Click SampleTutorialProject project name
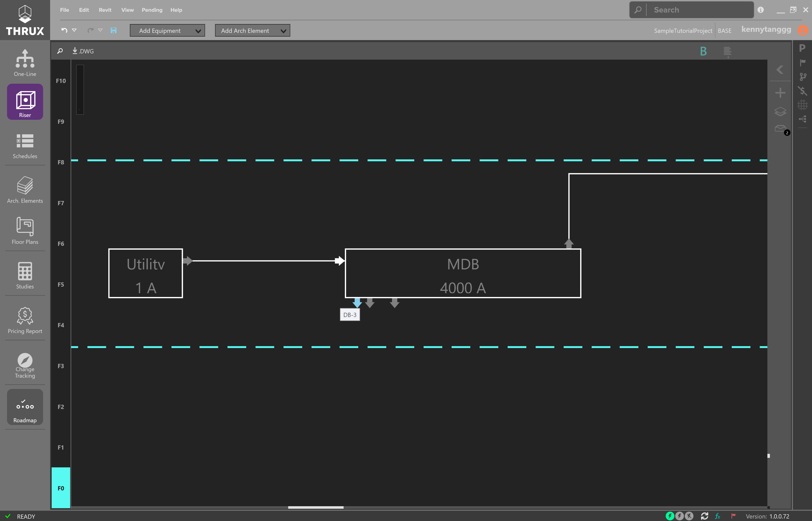 tap(683, 31)
